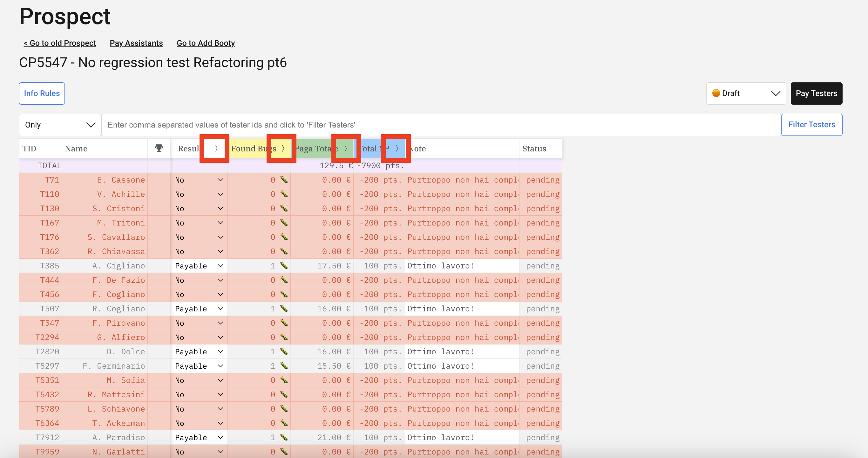The image size is (868, 458).
Task: Open result dropdown for A. Paradiso
Action: tap(199, 437)
